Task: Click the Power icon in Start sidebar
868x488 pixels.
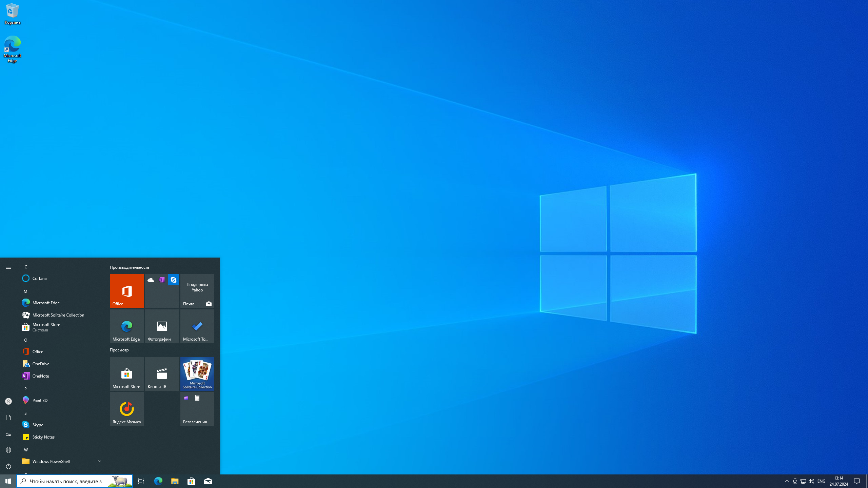Action: [x=8, y=466]
